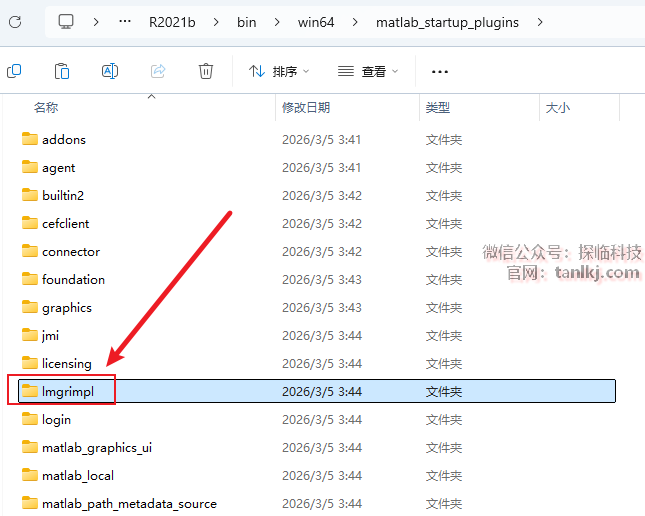Select the matlab_graphics_ui folder row
The image size is (645, 516).
96,447
